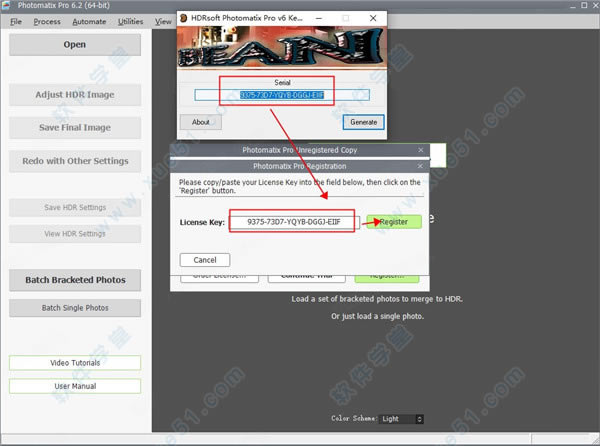Click Batch Bracketed Photos button
Viewport: 600px width, 446px height.
(75, 280)
